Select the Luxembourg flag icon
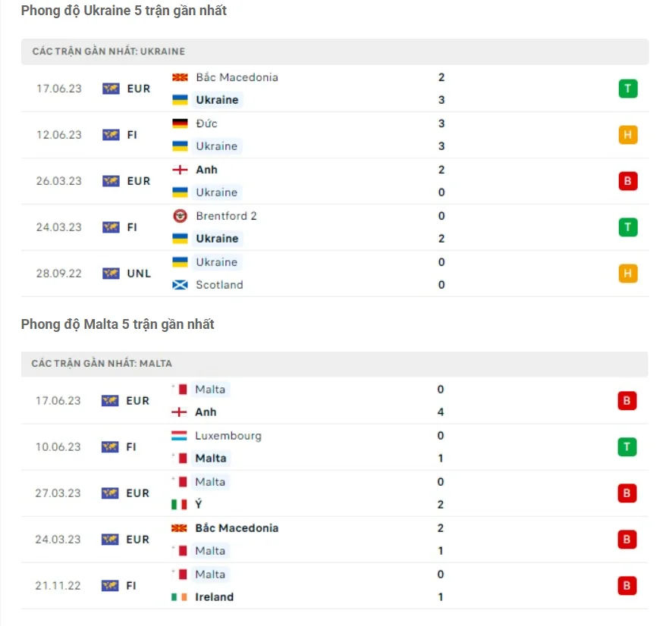This screenshot has height=626, width=672. tap(179, 436)
